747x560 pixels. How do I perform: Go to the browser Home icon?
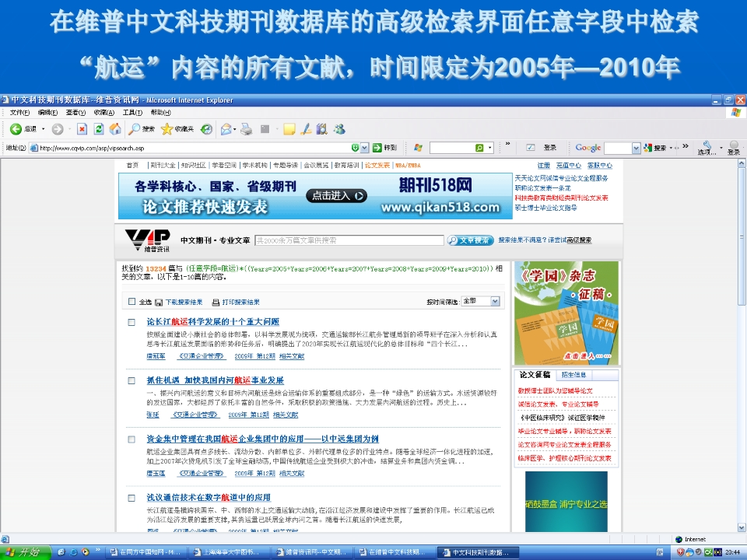pos(115,129)
